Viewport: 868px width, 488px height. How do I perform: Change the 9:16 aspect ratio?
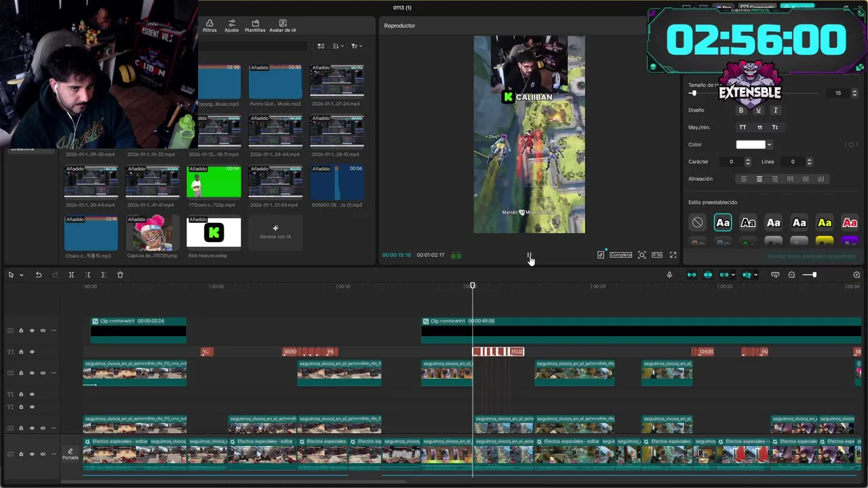tap(657, 255)
